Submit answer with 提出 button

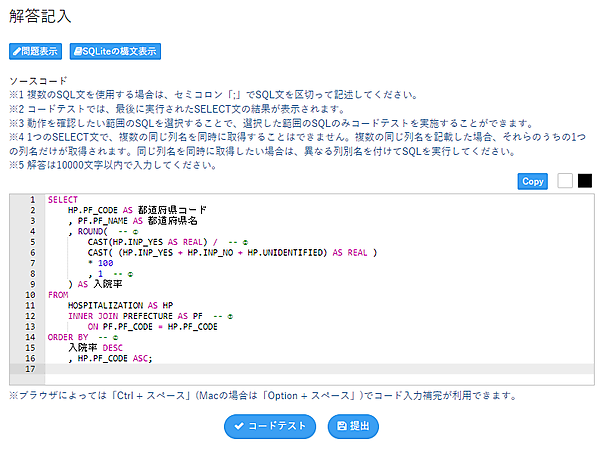(353, 426)
